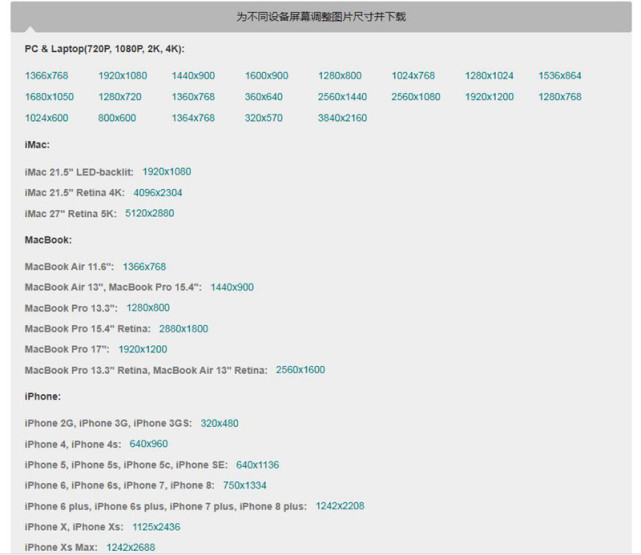This screenshot has width=641, height=555.
Task: Pick 1280x800 from the PC & Laptop list
Action: pyautogui.click(x=340, y=76)
